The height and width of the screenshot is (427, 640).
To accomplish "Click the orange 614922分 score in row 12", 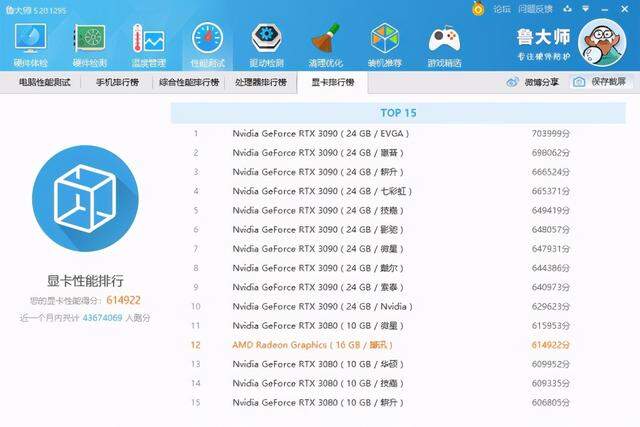I will pyautogui.click(x=551, y=345).
